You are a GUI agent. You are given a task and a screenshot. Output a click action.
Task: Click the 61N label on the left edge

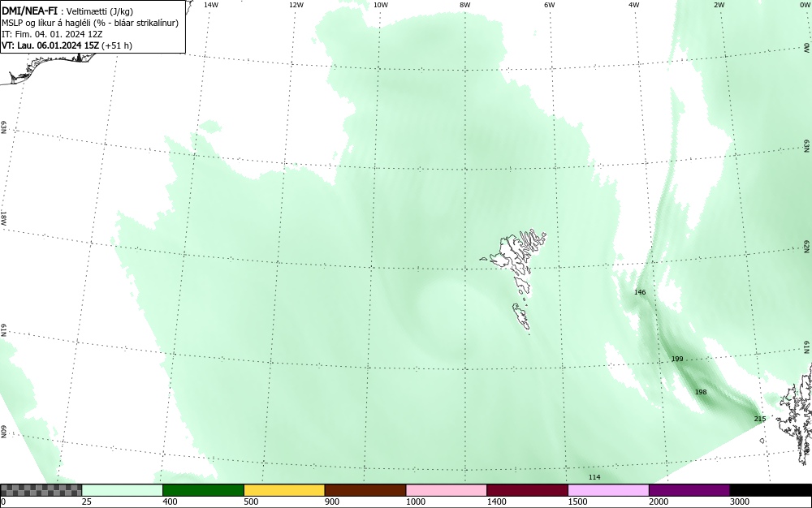tap(3, 330)
